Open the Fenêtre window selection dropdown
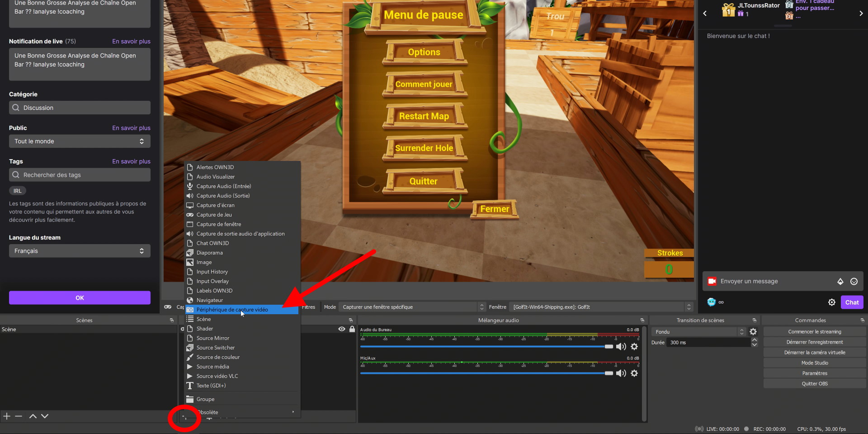868x434 pixels. coord(601,307)
